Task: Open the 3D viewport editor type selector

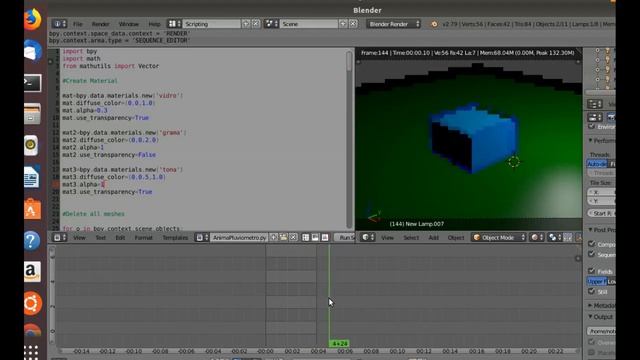Action: point(368,238)
